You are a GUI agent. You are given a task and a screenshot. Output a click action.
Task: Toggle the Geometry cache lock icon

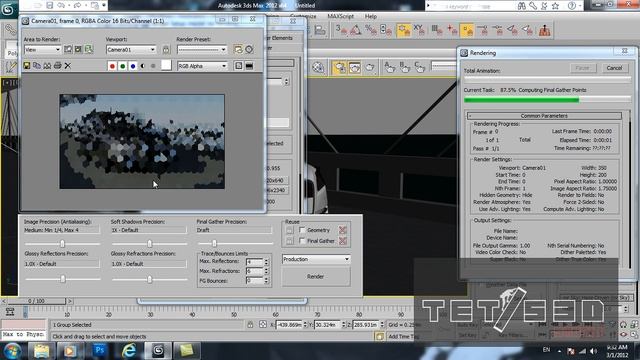pos(289,230)
